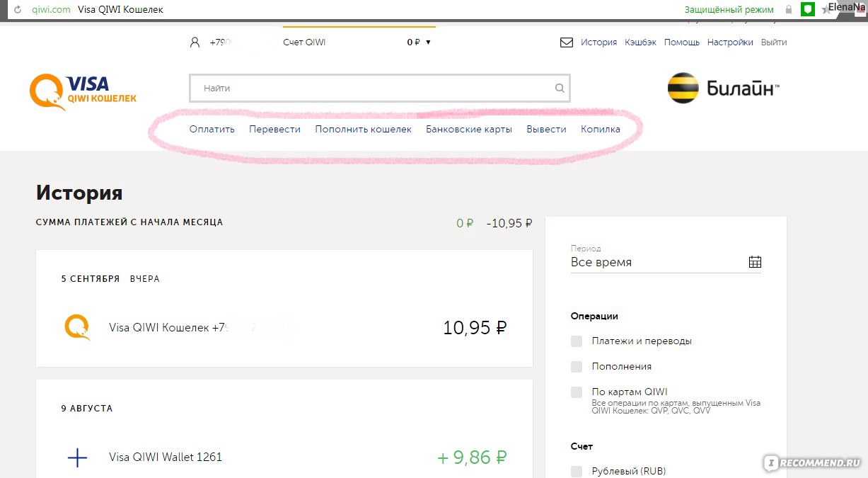Click the 10,95 ₽ payment amount

(475, 328)
